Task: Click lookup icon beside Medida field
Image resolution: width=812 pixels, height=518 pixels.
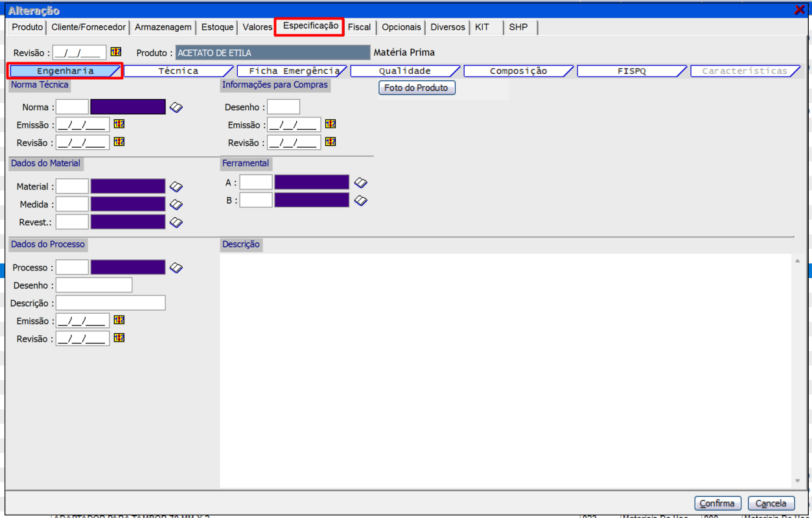Action: (176, 204)
